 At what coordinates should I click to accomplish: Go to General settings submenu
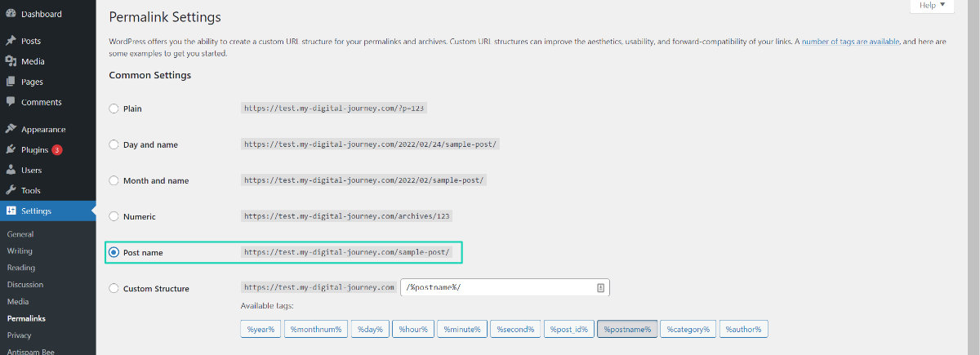(20, 234)
